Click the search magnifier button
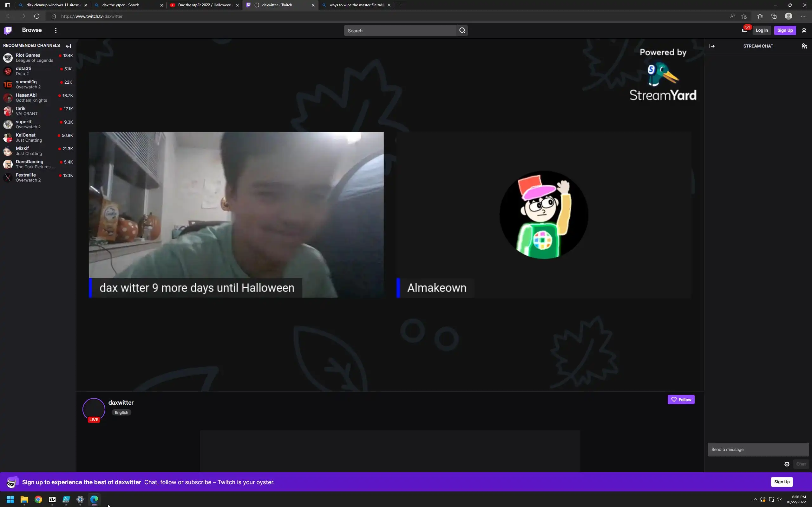This screenshot has height=507, width=812. click(x=462, y=30)
